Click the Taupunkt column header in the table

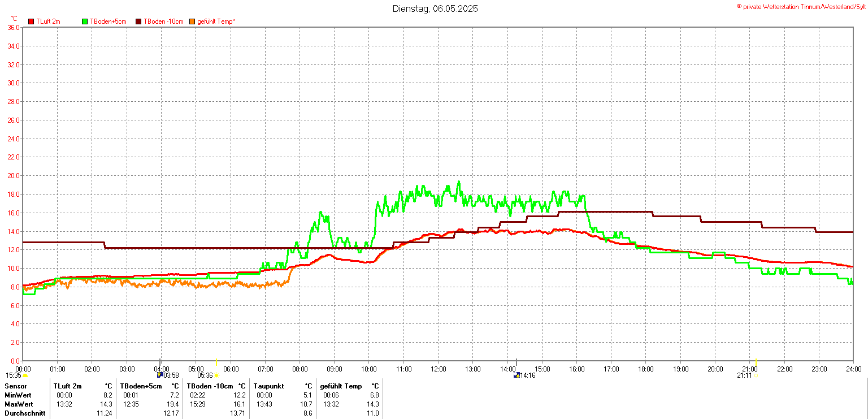(x=268, y=386)
